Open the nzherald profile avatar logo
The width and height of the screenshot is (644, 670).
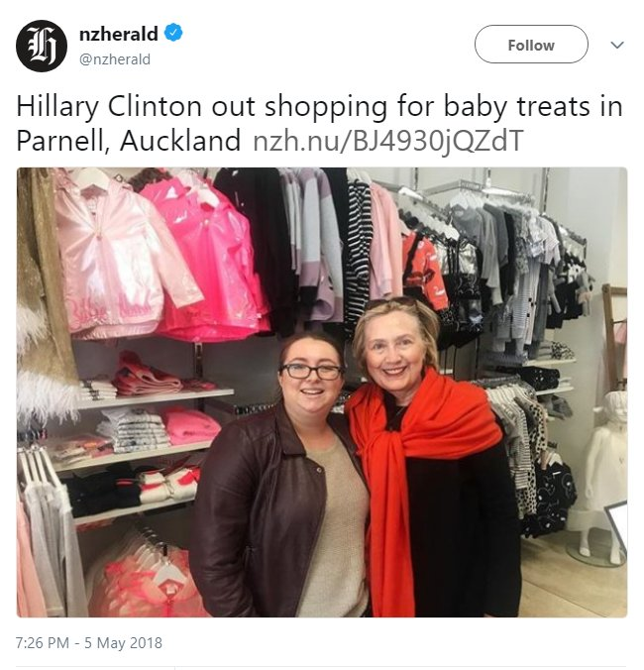pos(42,46)
